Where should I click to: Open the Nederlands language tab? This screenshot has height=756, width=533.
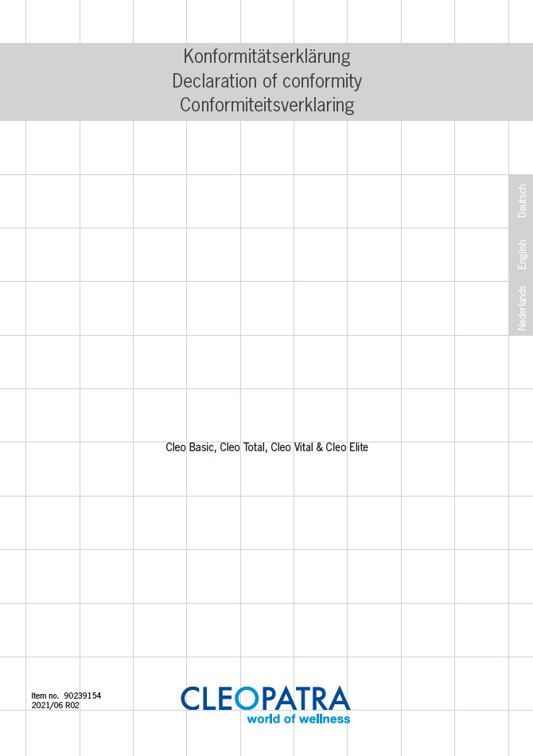(522, 308)
